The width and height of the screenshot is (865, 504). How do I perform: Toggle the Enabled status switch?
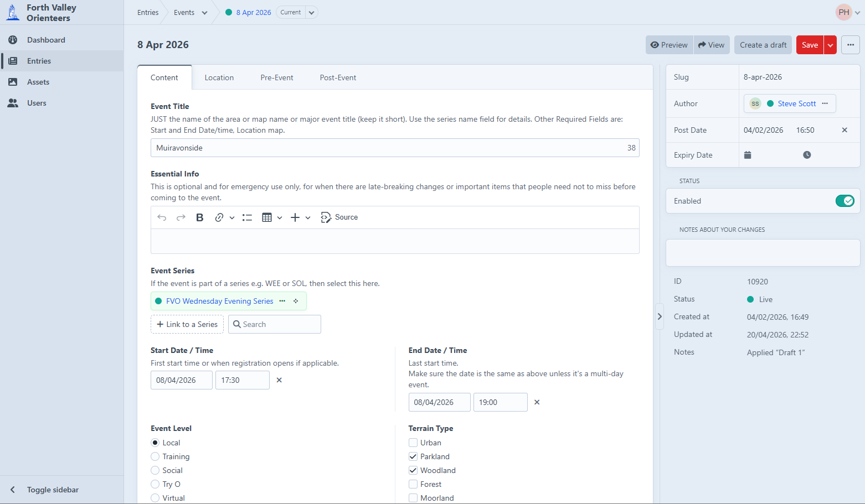click(845, 201)
